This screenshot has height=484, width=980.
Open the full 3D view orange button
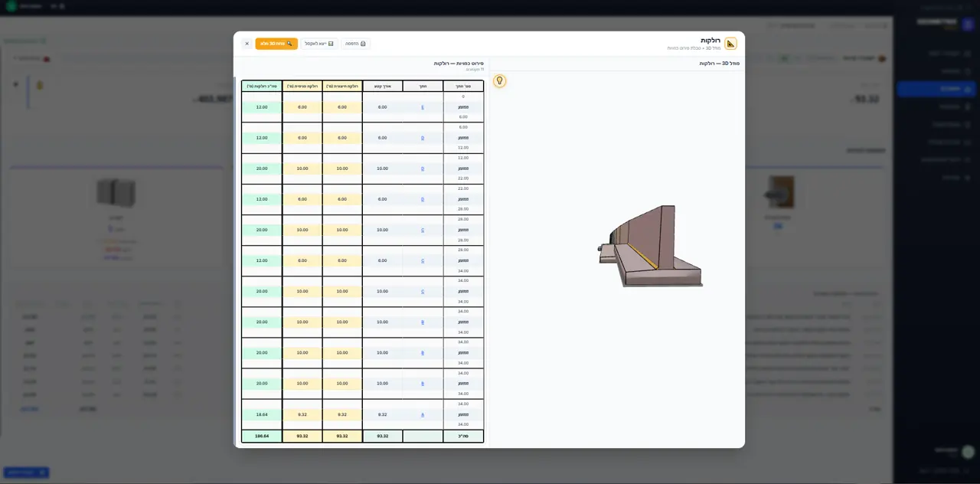(276, 44)
